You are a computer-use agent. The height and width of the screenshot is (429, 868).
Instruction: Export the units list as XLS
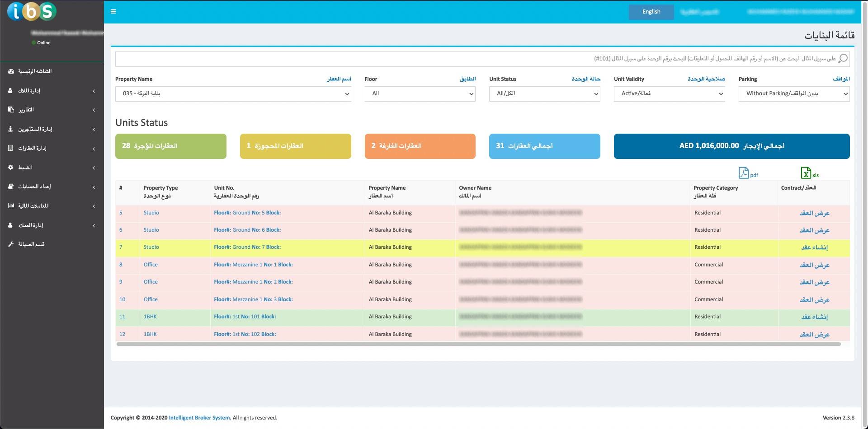click(x=810, y=173)
